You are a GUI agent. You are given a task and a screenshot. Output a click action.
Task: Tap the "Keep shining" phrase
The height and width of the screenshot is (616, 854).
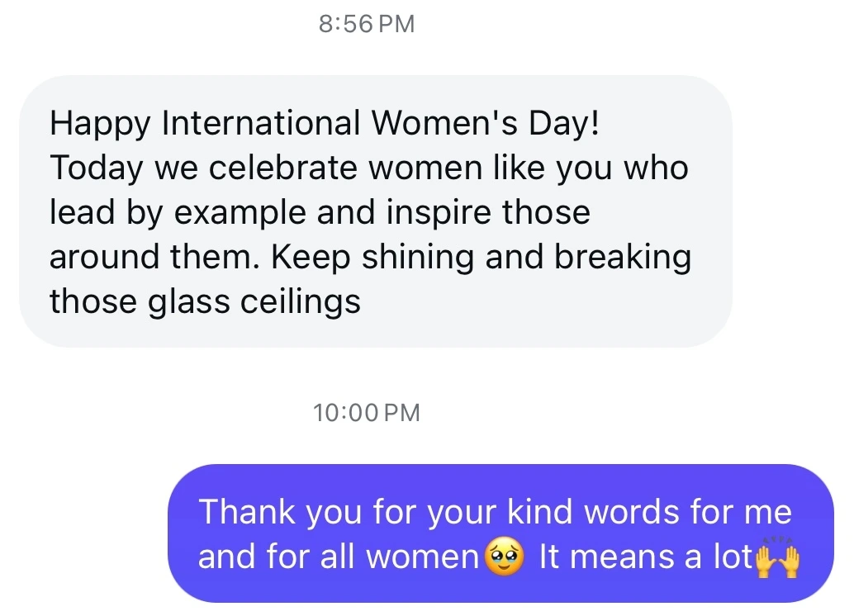[x=373, y=257]
